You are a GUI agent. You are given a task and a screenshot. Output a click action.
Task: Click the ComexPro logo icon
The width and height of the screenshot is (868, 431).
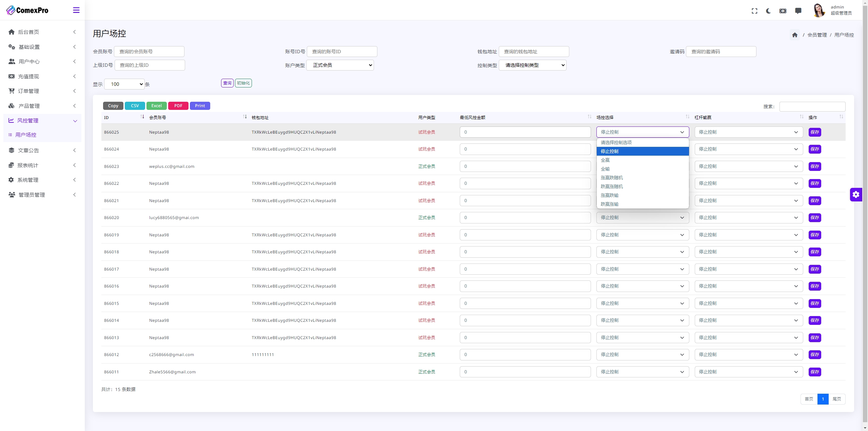[x=11, y=10]
